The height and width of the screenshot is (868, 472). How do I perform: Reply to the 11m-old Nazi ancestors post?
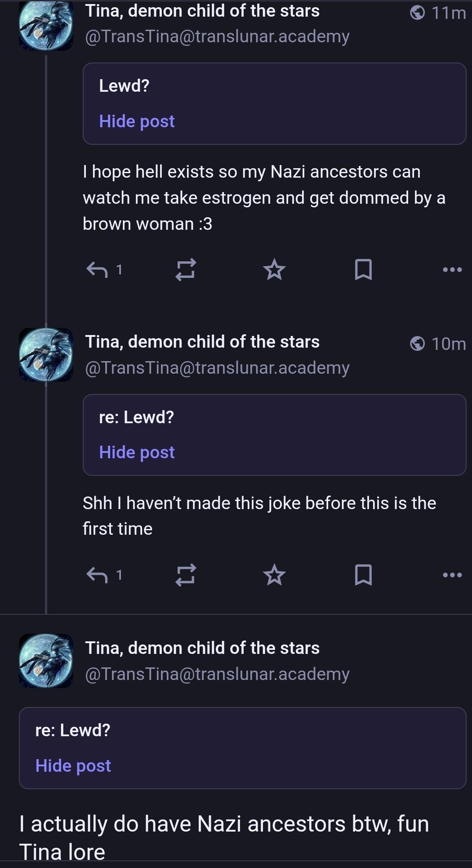(x=97, y=270)
